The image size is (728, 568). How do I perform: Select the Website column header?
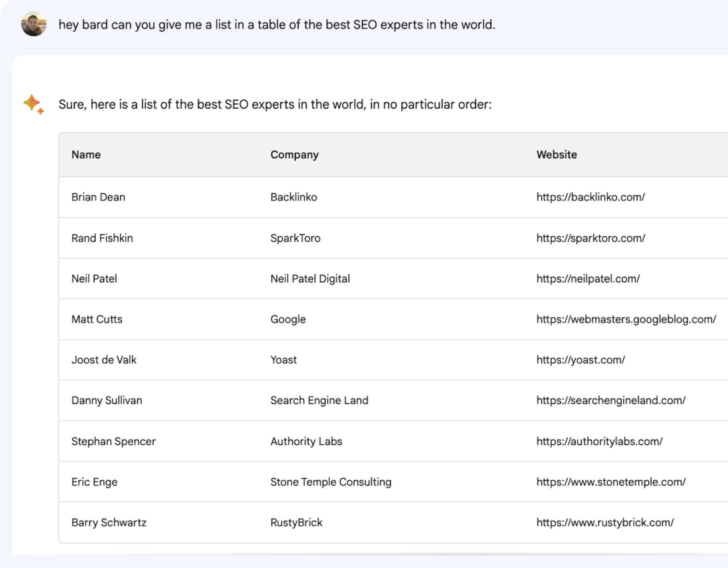(556, 154)
